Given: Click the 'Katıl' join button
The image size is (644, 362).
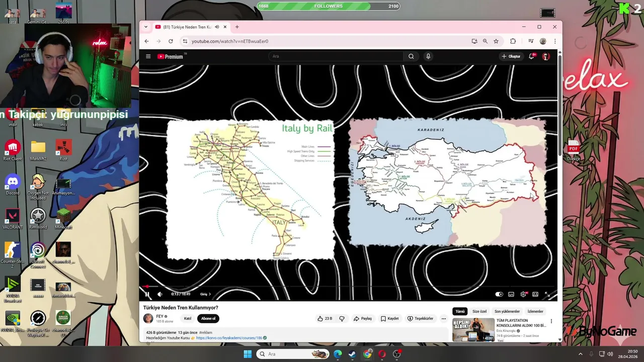Looking at the screenshot, I should (x=187, y=318).
